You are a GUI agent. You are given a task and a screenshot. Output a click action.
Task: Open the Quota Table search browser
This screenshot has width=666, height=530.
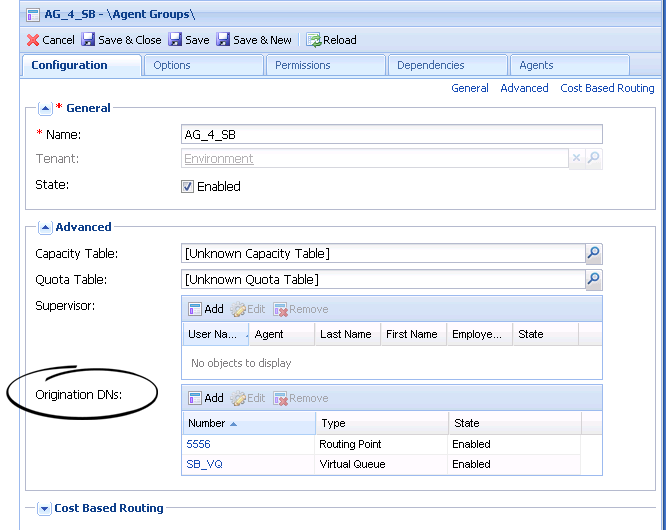(x=593, y=280)
